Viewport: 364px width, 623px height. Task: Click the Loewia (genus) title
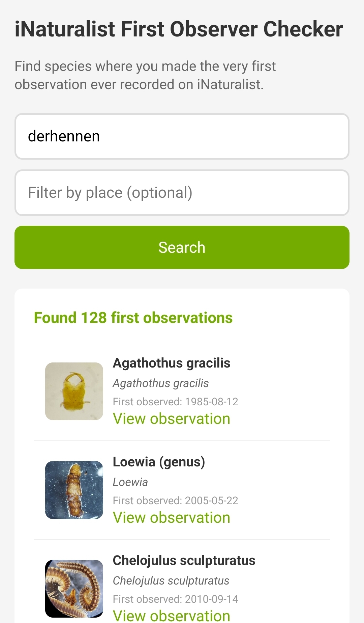[x=159, y=462]
